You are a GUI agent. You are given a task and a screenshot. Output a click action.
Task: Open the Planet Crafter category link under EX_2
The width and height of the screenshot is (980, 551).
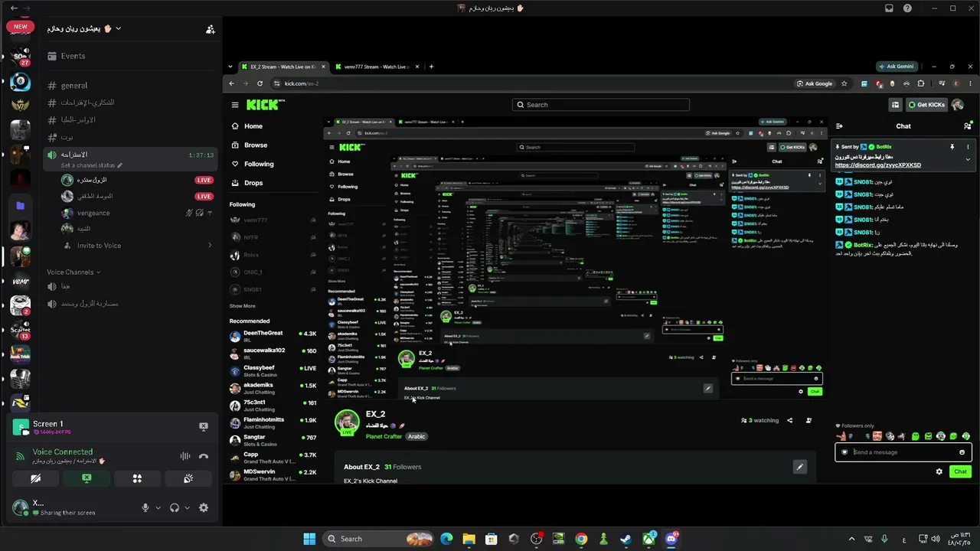click(384, 436)
